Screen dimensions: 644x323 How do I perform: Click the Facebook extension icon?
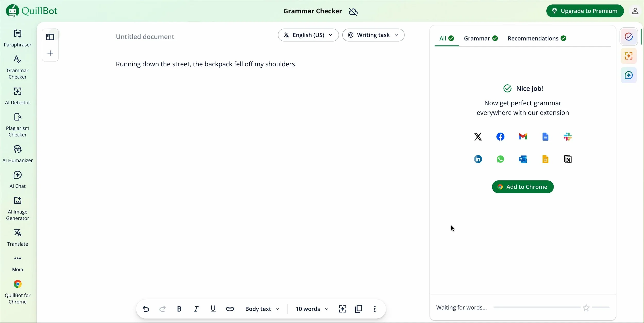(500, 137)
